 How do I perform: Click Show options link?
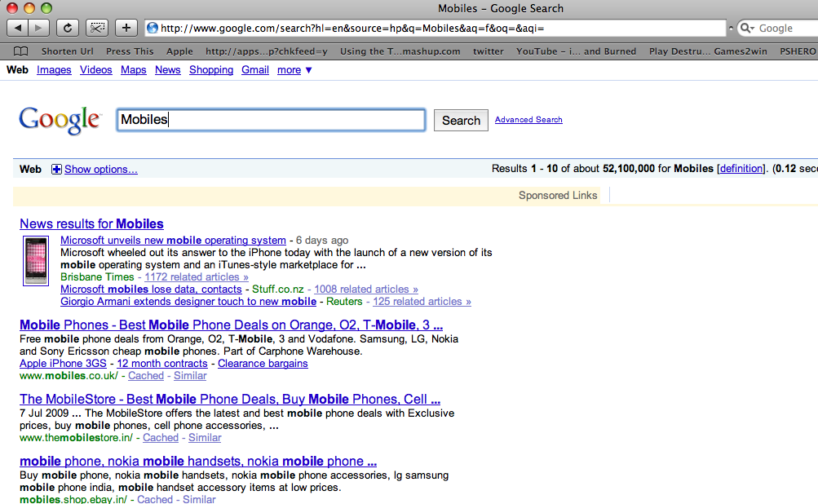tap(100, 169)
